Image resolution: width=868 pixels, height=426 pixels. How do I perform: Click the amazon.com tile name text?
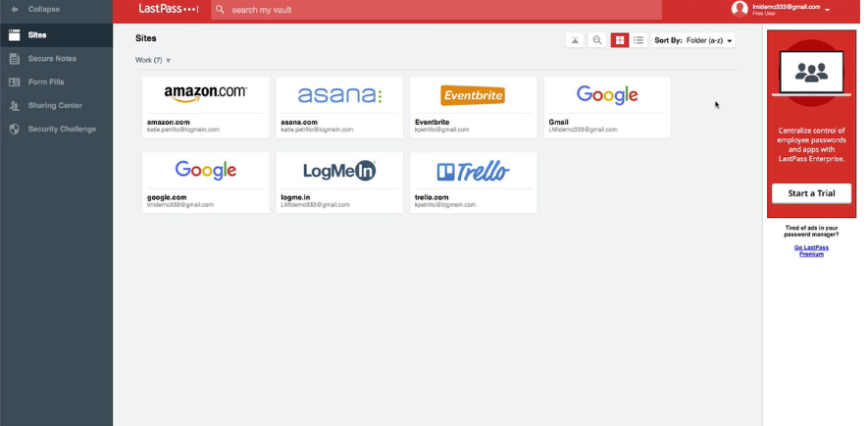pos(167,122)
